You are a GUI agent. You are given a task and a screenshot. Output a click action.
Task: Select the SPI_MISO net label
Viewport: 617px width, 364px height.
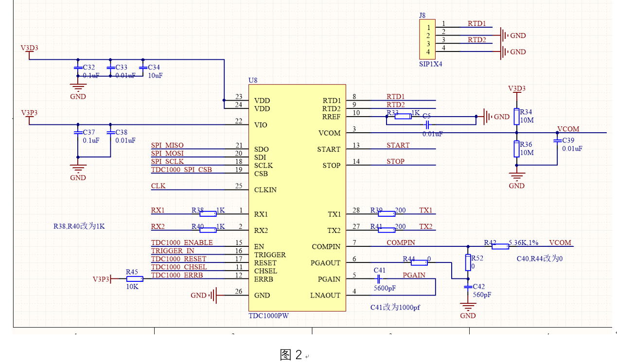pyautogui.click(x=167, y=145)
